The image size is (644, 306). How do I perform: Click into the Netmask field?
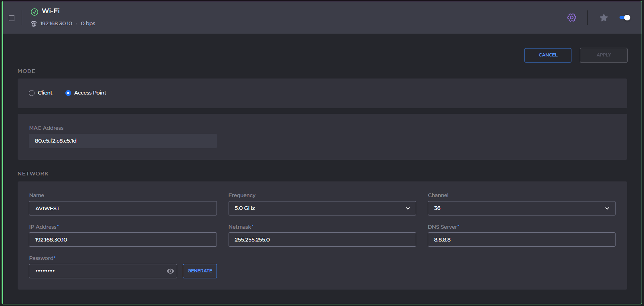point(322,240)
